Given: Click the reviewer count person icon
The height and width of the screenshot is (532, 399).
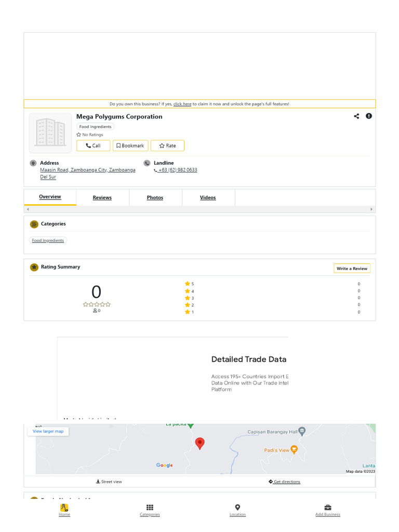Looking at the screenshot, I should coord(95,311).
